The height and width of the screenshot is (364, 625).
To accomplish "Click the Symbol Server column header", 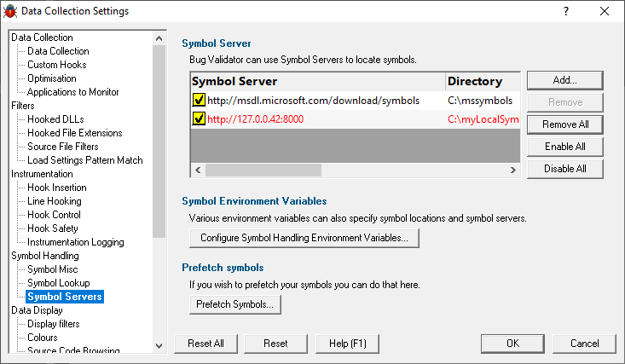I will click(x=318, y=81).
